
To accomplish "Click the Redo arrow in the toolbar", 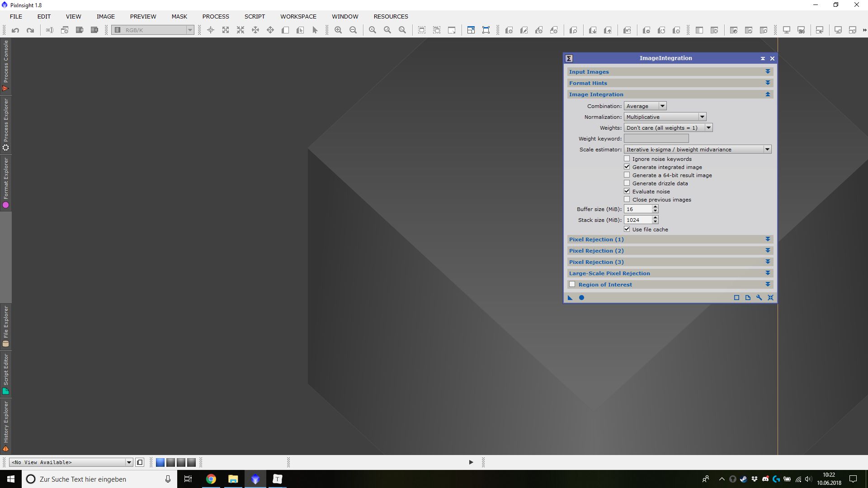I will tap(30, 30).
